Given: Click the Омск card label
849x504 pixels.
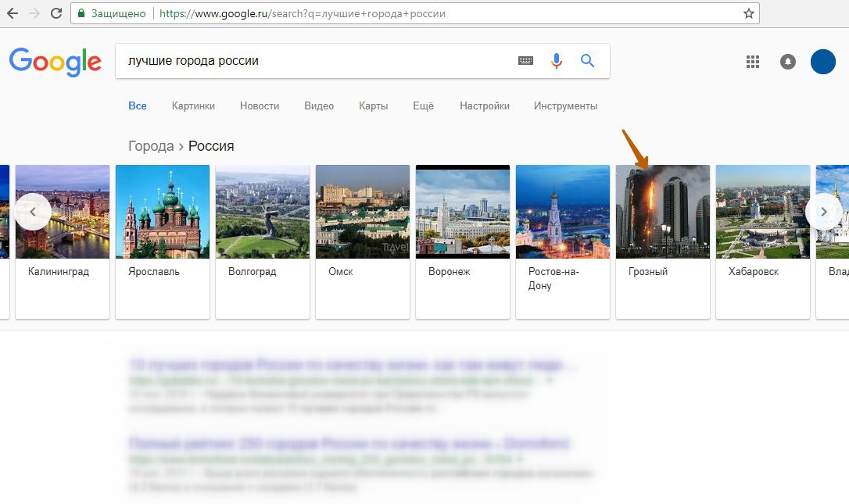Looking at the screenshot, I should pos(341,272).
